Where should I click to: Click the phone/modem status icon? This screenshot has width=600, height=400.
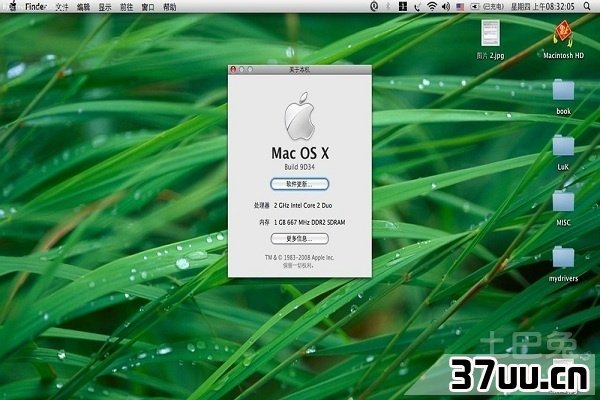(417, 7)
